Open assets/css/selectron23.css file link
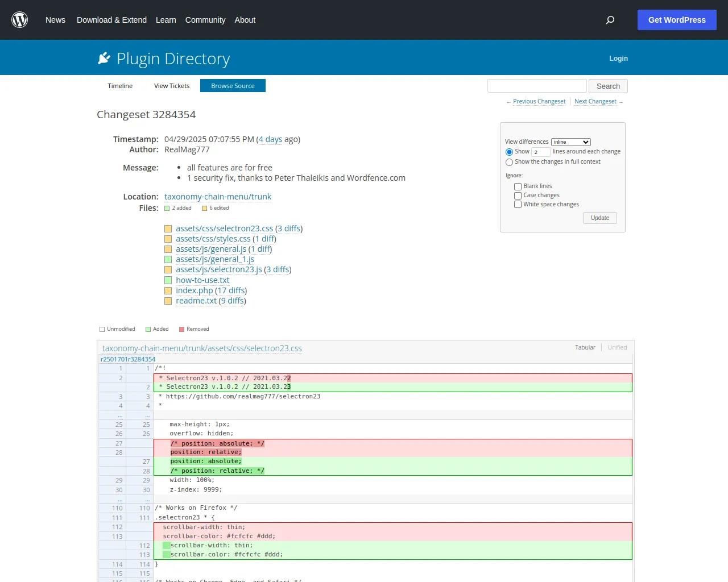728x582 pixels. 225,228
